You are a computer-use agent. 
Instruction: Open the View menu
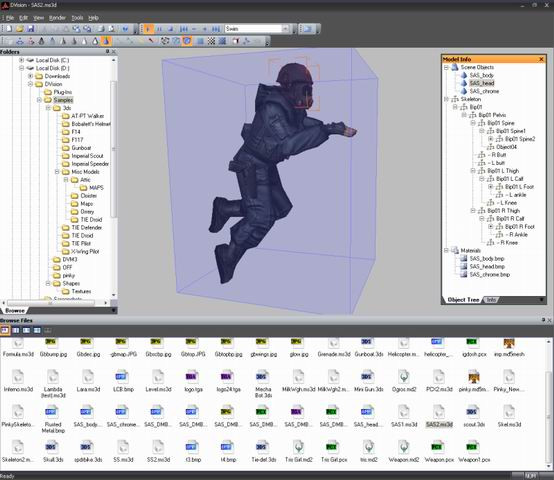point(38,18)
